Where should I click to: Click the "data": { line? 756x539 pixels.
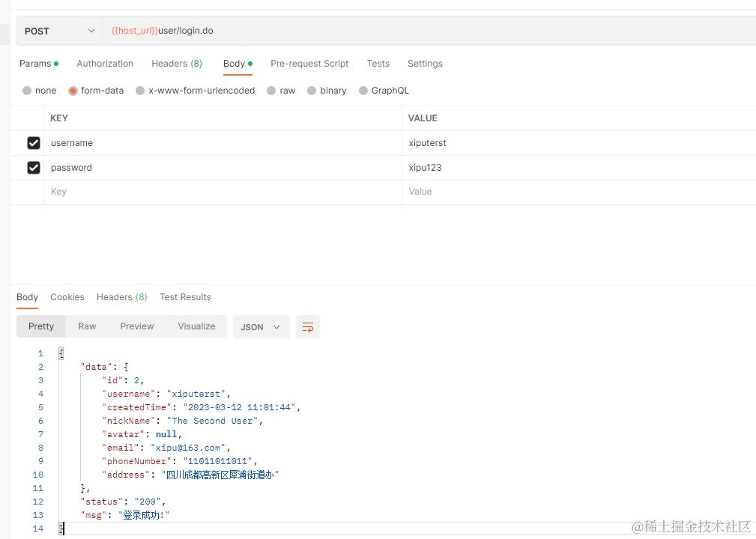(x=104, y=367)
